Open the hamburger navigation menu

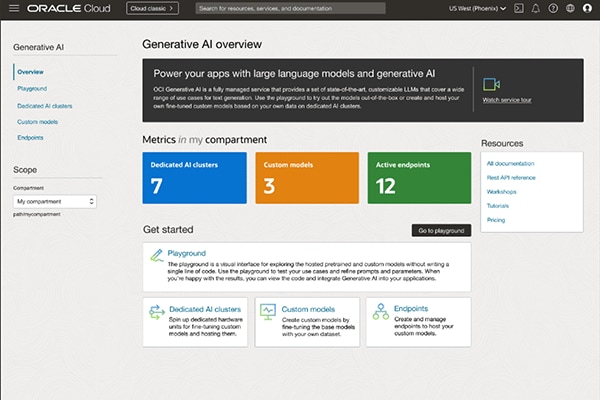[14, 8]
